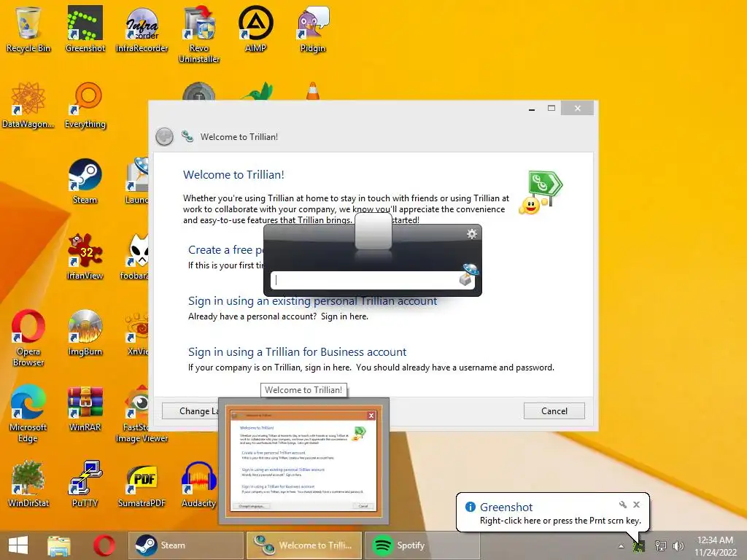Click the back arrow in Trillian window

tap(164, 136)
